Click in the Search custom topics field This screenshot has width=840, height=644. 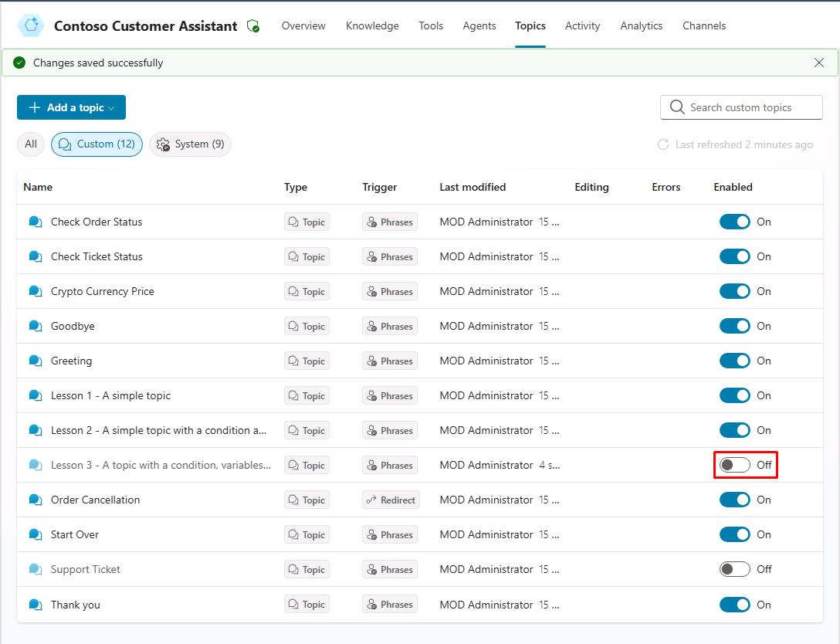(741, 107)
